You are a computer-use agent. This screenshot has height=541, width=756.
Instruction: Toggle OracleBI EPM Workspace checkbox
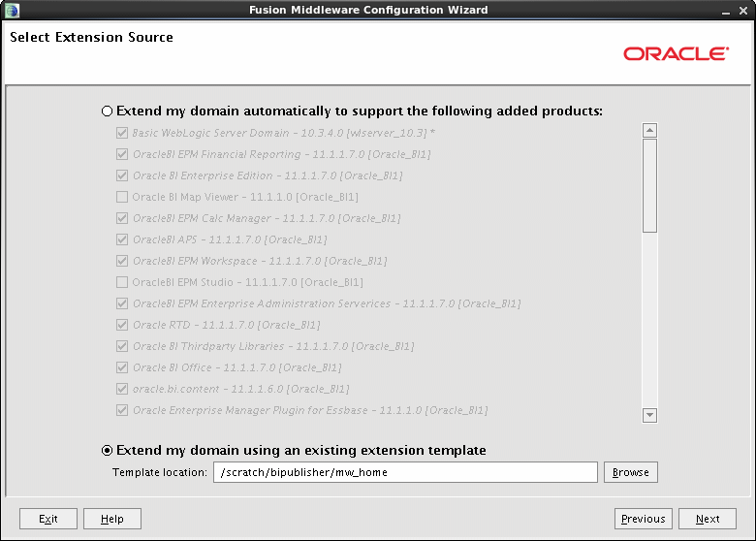tap(122, 261)
